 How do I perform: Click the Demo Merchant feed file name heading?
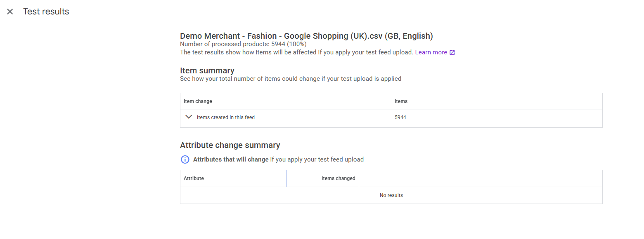pyautogui.click(x=306, y=36)
